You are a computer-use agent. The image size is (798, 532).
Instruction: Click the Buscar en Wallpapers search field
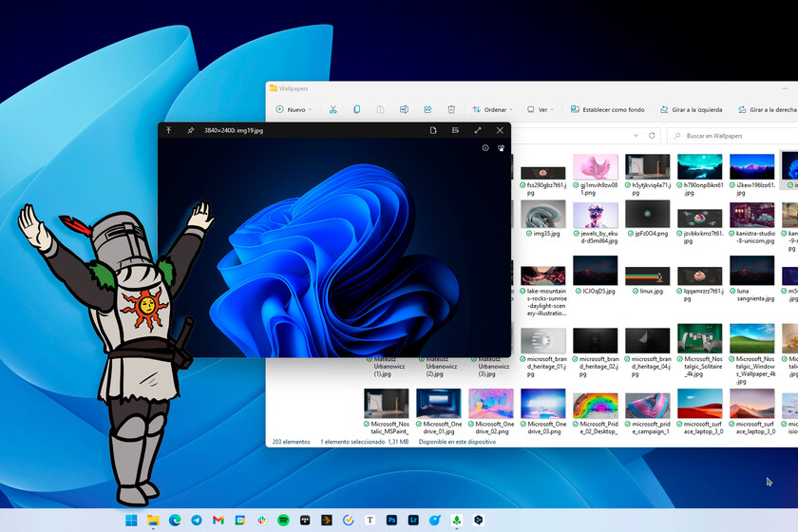pos(732,136)
